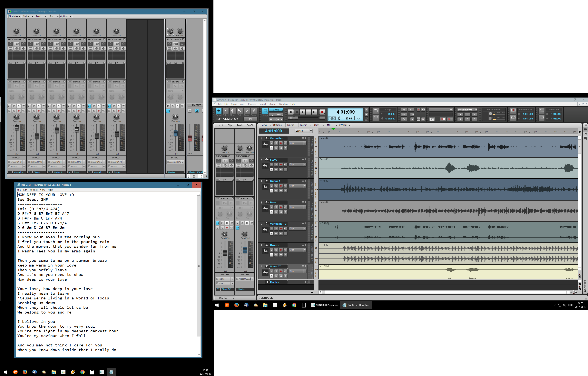The height and width of the screenshot is (376, 588).
Task: Activate the Edit tool
Action: point(240,111)
